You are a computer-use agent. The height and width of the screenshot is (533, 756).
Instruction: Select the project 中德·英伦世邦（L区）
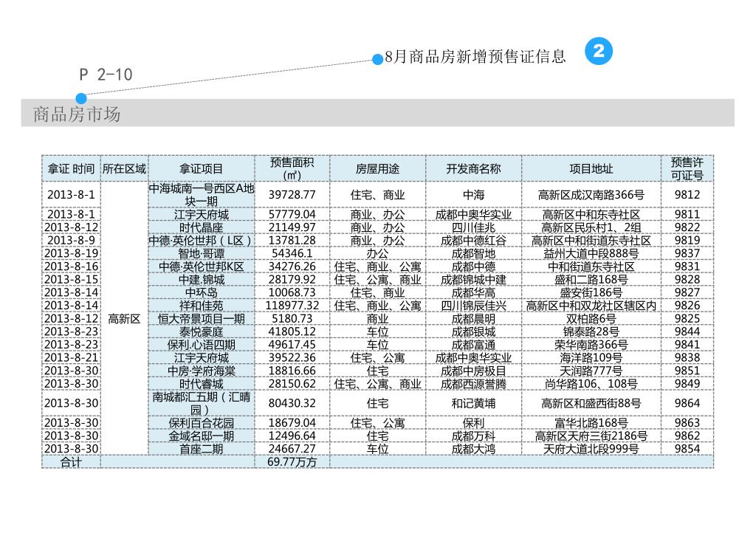click(x=201, y=241)
